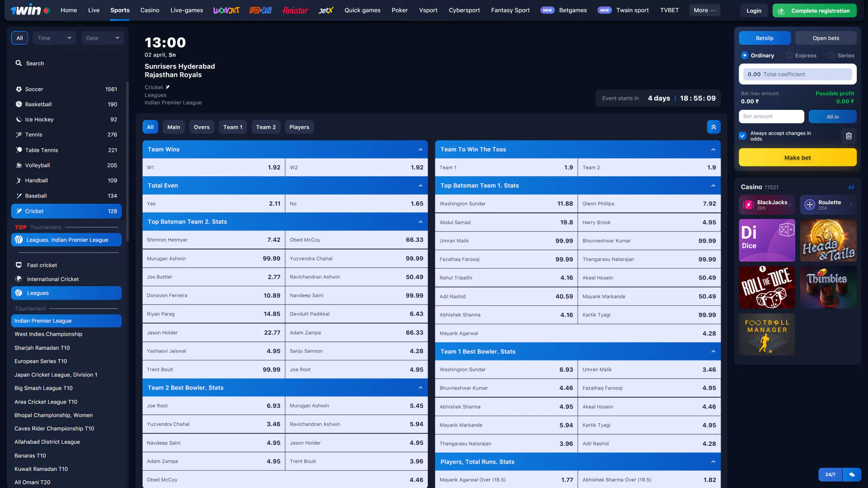Click the bet amount input field
868x488 pixels.
771,117
